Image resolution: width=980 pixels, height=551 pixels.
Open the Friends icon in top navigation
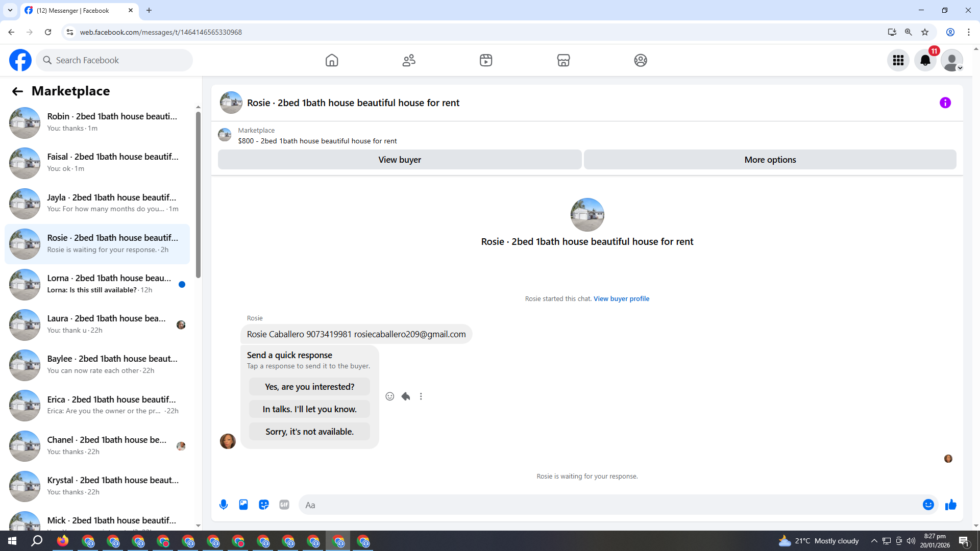click(409, 60)
